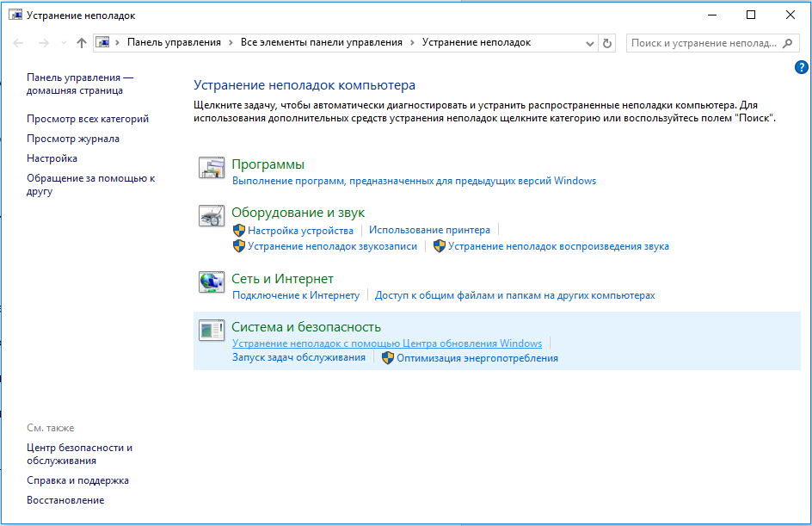Open the Сеть и Интернет heading
The width and height of the screenshot is (812, 526).
click(283, 279)
